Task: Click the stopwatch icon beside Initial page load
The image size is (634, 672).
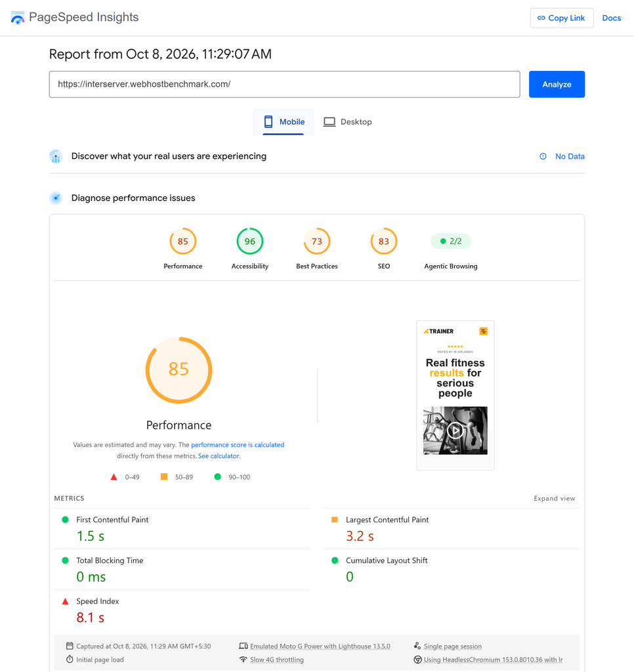Action: tap(70, 659)
